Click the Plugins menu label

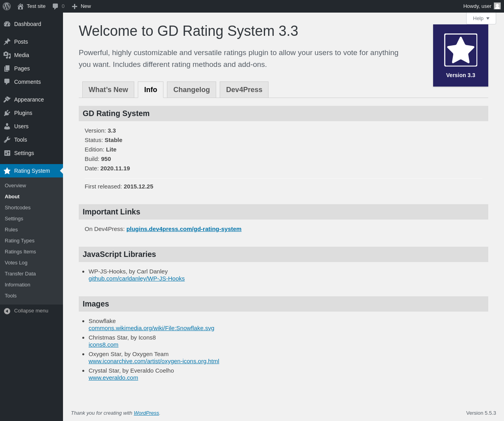pos(23,113)
